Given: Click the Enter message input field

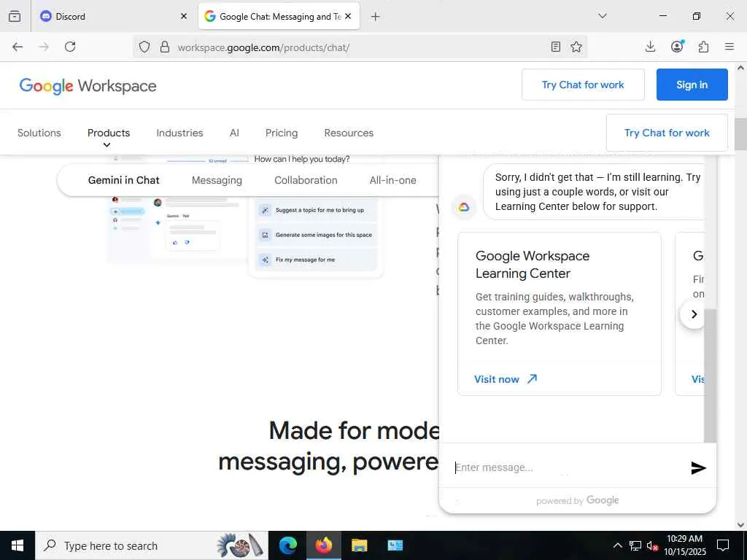Looking at the screenshot, I should 567,467.
